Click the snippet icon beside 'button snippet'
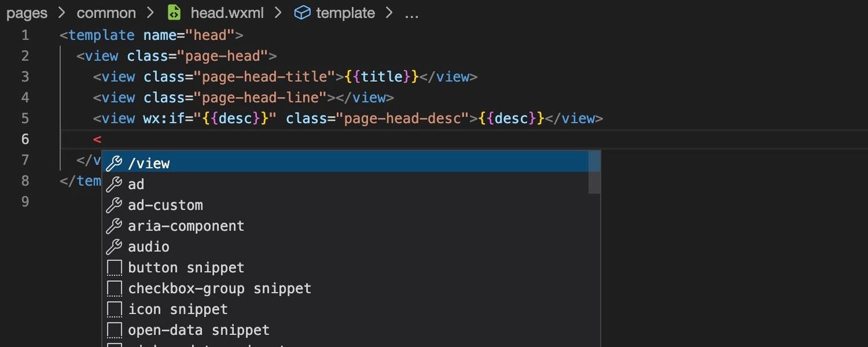 pos(114,268)
